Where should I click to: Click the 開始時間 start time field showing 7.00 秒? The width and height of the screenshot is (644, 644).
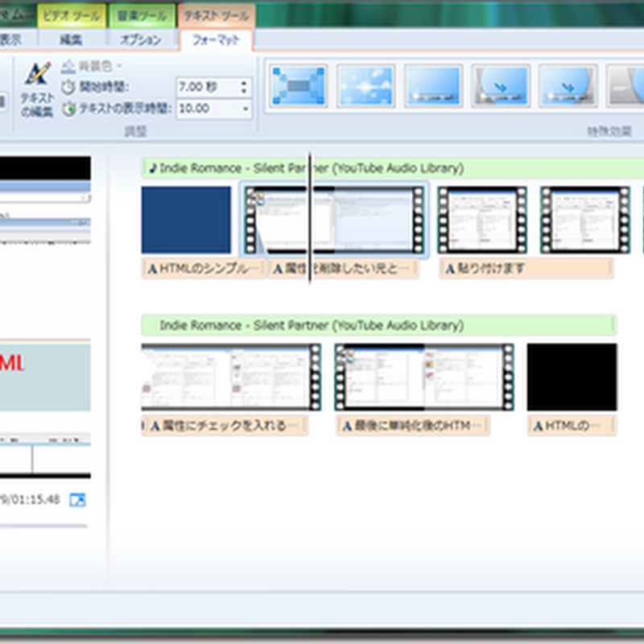click(207, 87)
